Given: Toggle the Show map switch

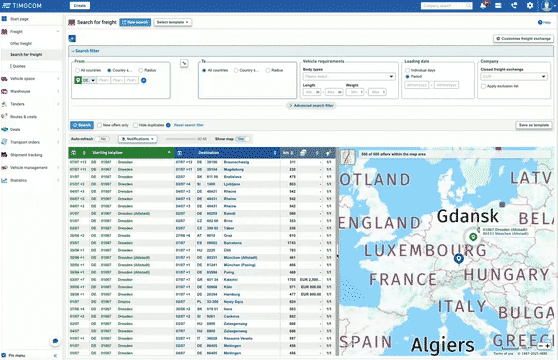Looking at the screenshot, I should 243,139.
